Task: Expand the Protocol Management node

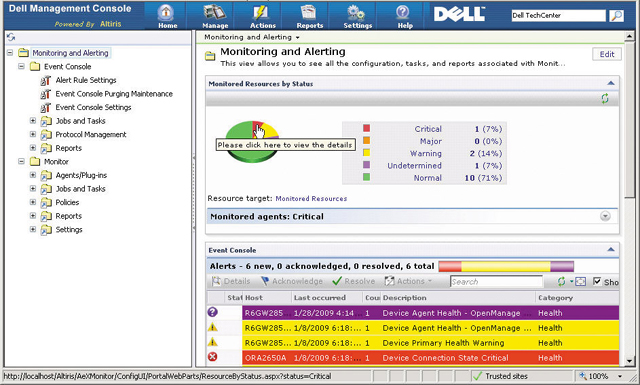Action: pyautogui.click(x=33, y=134)
